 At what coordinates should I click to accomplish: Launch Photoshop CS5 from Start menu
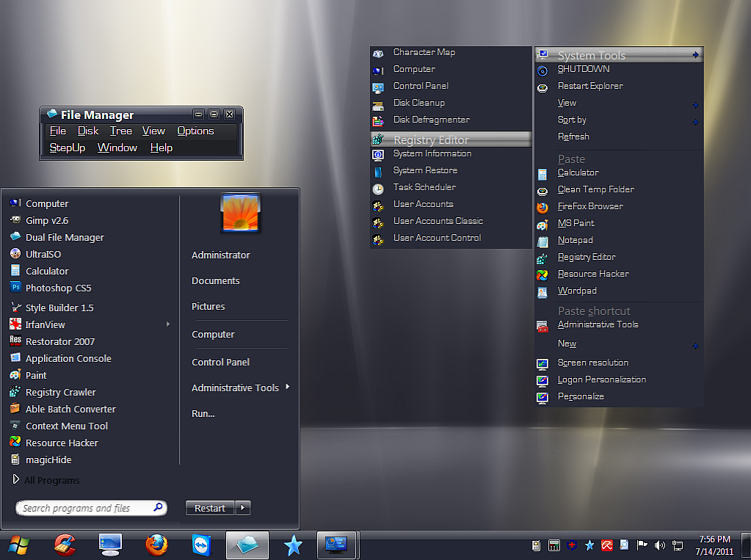(58, 288)
